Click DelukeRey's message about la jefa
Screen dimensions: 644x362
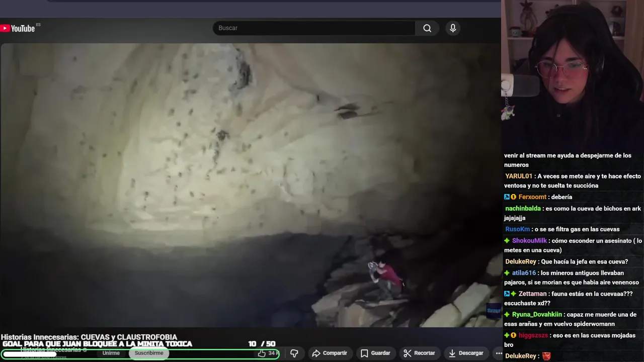point(585,262)
